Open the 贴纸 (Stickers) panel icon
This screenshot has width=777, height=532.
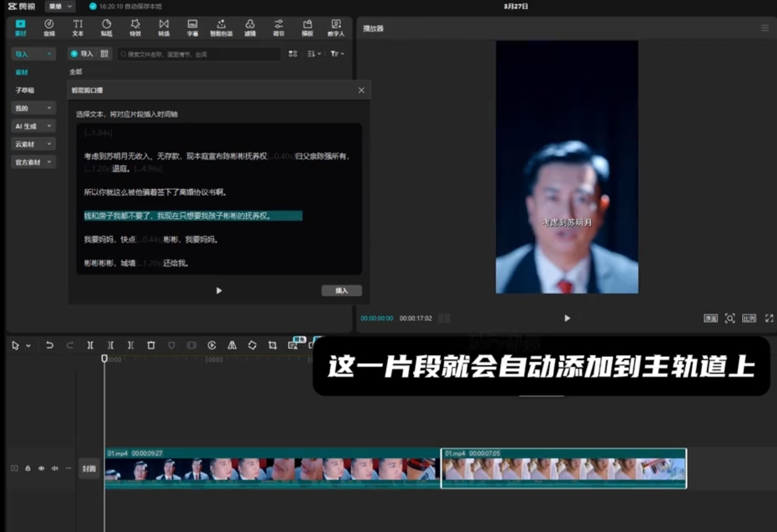point(106,27)
